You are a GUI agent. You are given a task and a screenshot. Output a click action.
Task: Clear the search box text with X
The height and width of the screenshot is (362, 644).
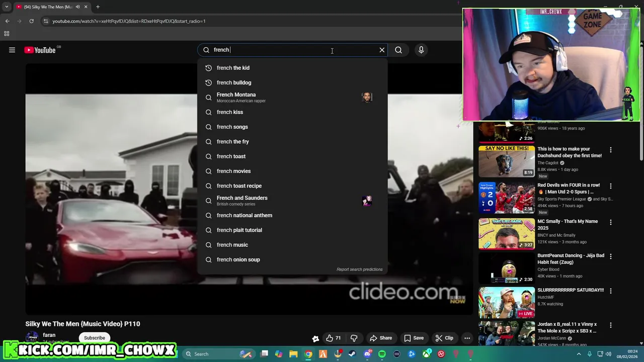coord(382,50)
